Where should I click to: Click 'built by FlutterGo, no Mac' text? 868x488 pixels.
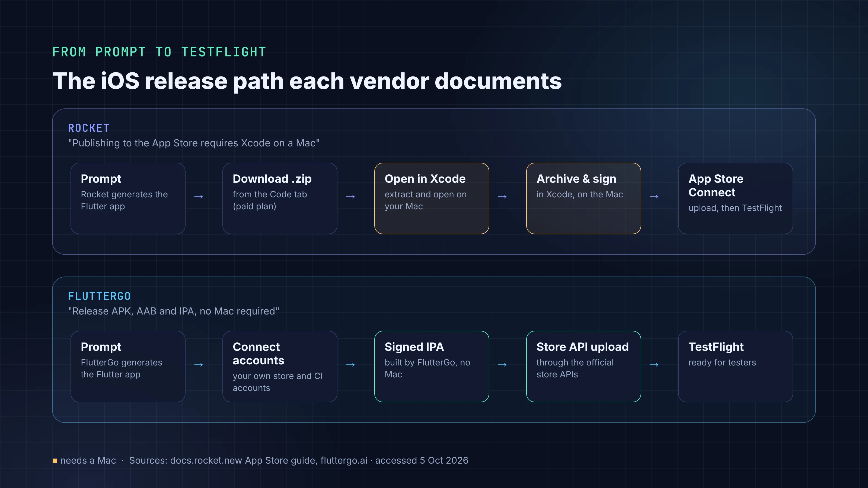click(427, 368)
